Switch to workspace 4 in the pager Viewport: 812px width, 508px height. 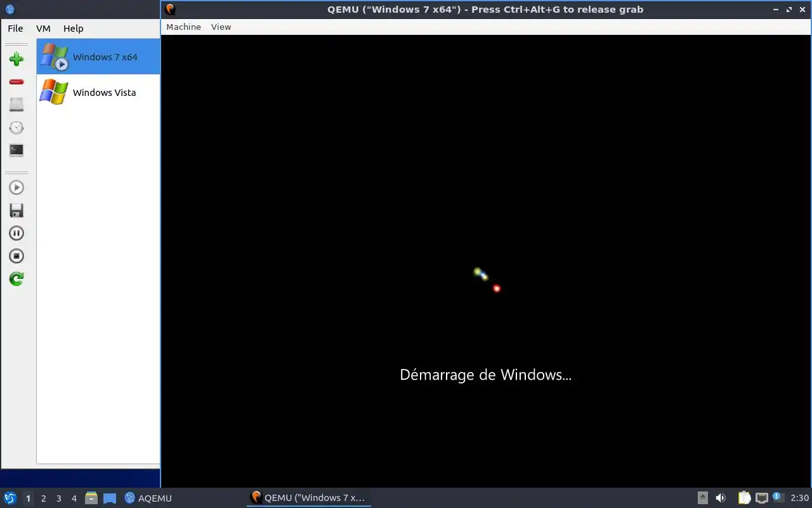74,498
